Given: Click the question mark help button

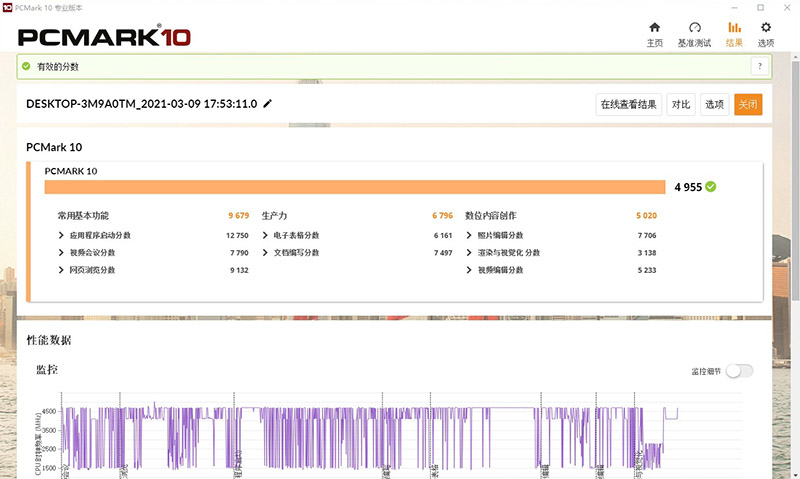Looking at the screenshot, I should (760, 66).
